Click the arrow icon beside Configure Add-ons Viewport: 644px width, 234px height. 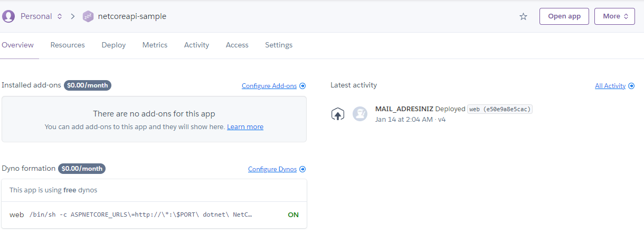[x=302, y=86]
